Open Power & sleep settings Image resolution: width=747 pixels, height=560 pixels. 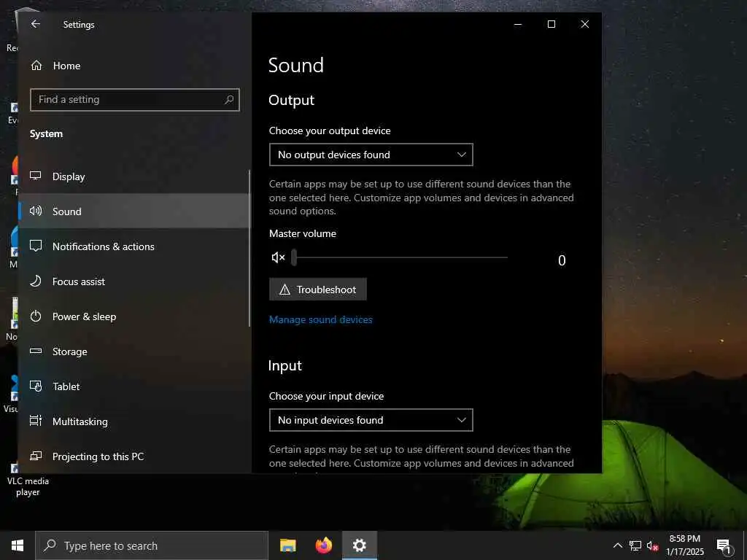(x=134, y=316)
